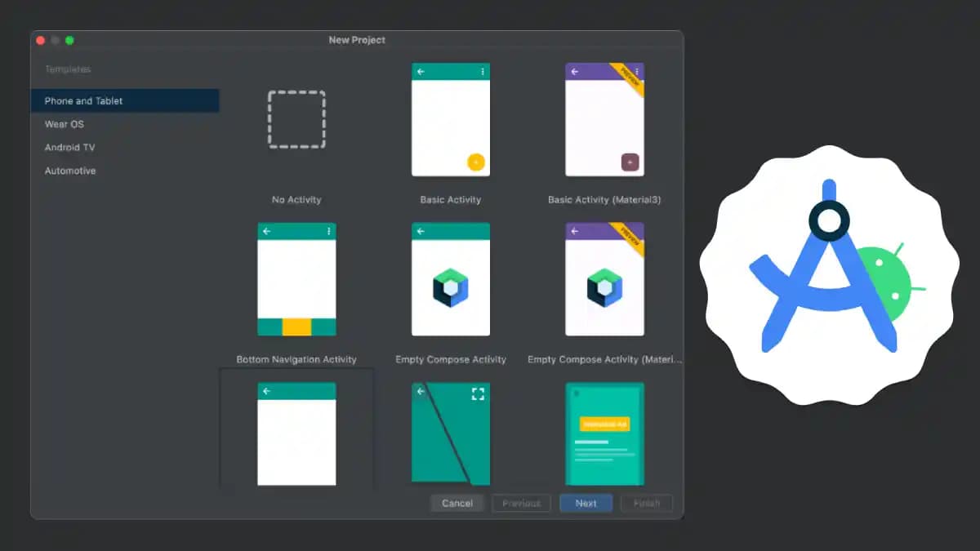Select the Empty Compose Activity template

coord(450,279)
